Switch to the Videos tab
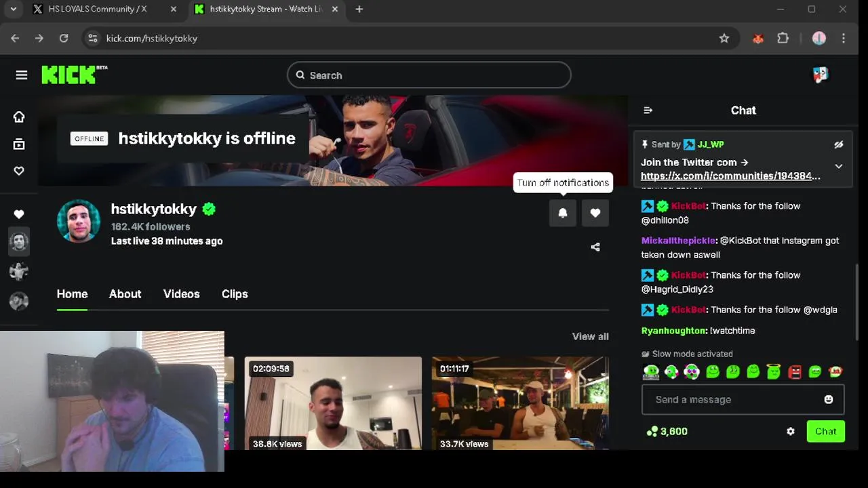Image resolution: width=868 pixels, height=488 pixels. pyautogui.click(x=182, y=294)
